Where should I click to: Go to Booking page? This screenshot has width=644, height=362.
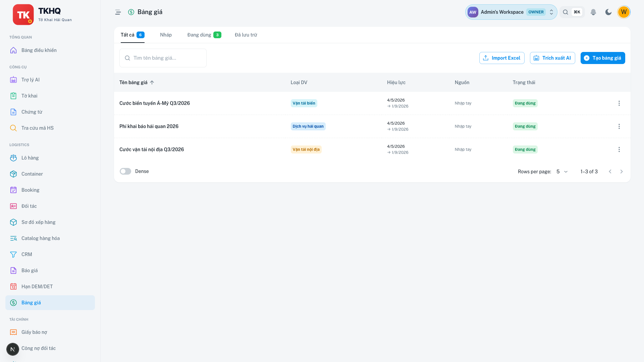[50, 190]
